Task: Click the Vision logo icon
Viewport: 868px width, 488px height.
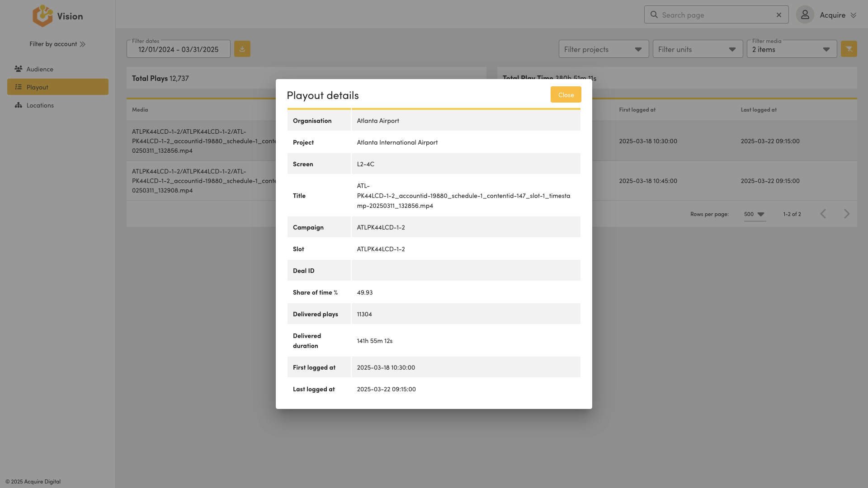Action: click(42, 16)
